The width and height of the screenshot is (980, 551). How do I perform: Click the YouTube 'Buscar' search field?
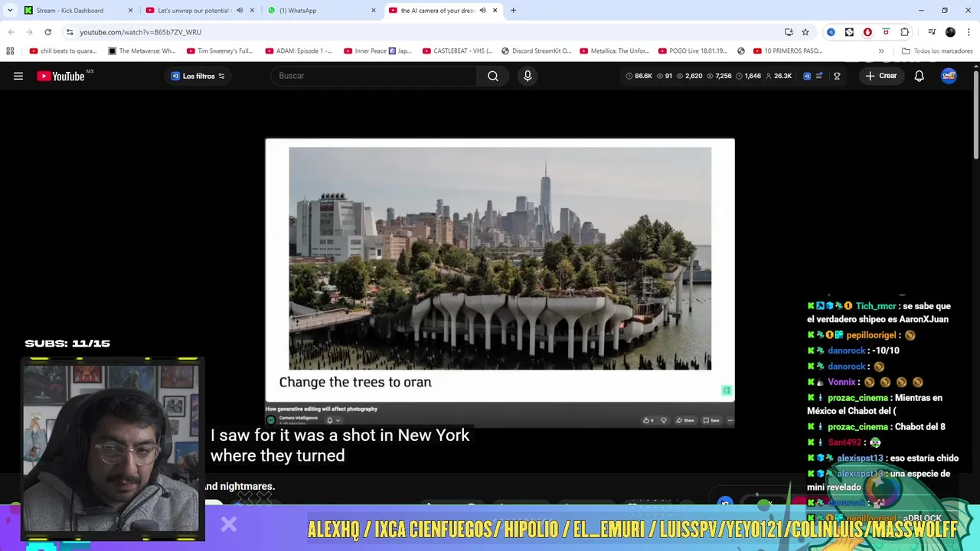[x=374, y=76]
